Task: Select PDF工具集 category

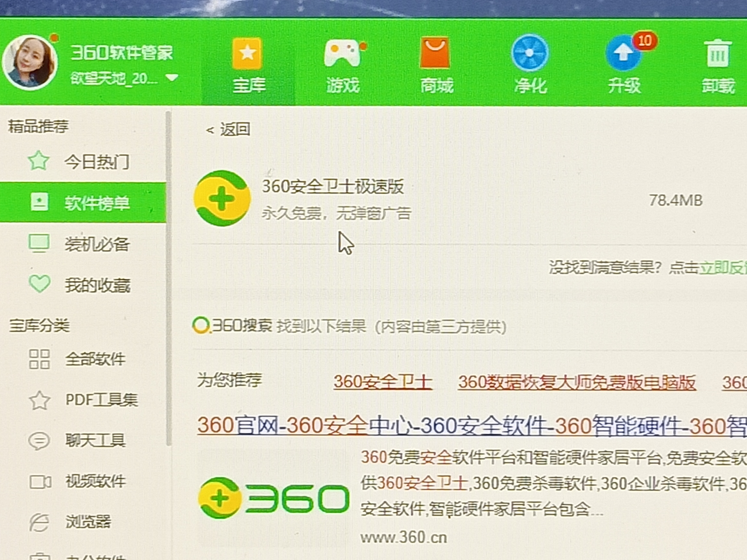Action: [x=102, y=400]
